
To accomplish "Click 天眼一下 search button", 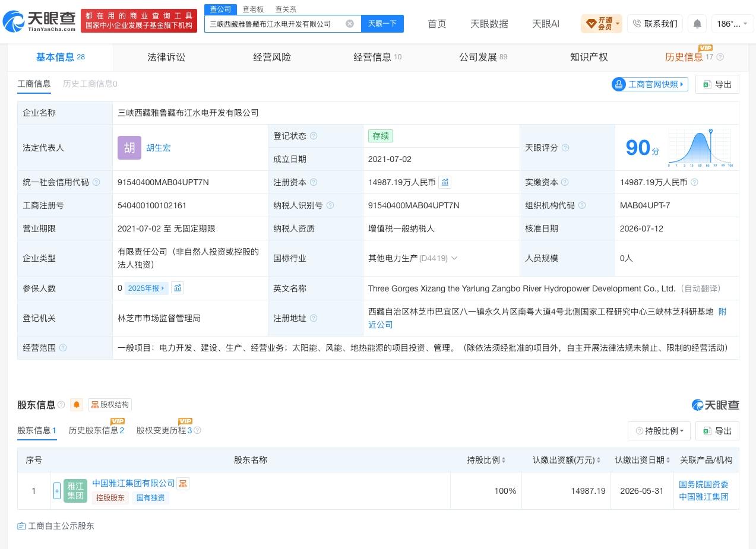I will pos(382,24).
